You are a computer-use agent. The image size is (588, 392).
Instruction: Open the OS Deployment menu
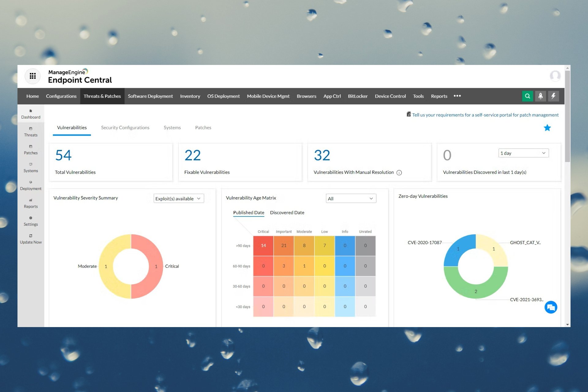pyautogui.click(x=224, y=96)
